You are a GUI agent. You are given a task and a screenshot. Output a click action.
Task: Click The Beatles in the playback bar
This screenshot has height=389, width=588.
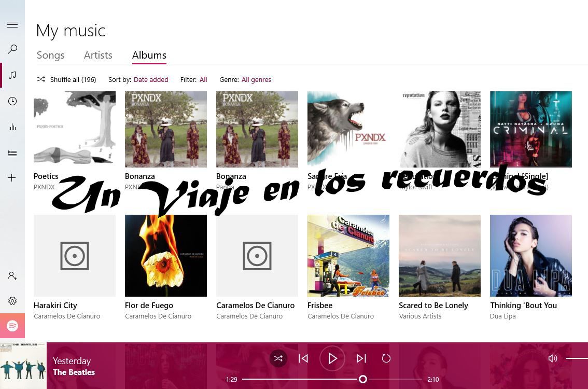click(74, 372)
